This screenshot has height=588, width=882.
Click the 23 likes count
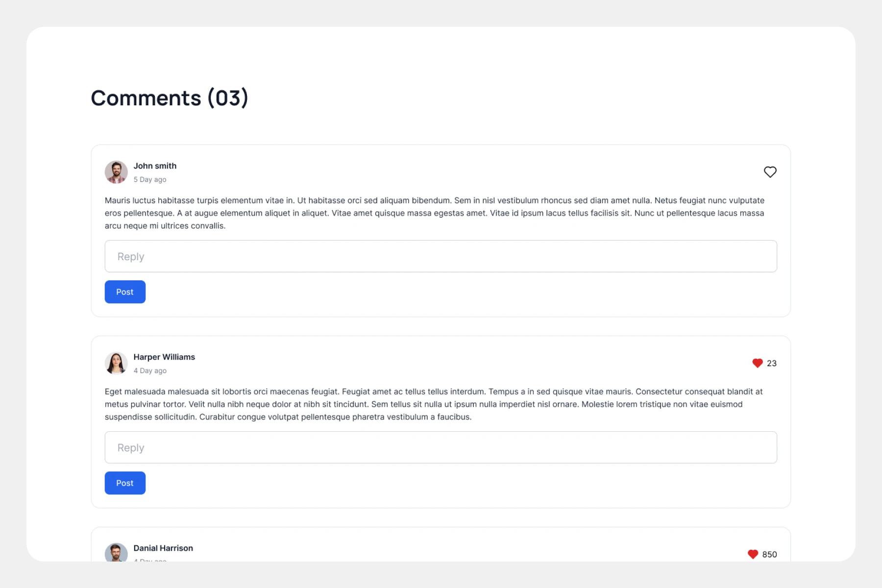tap(772, 363)
